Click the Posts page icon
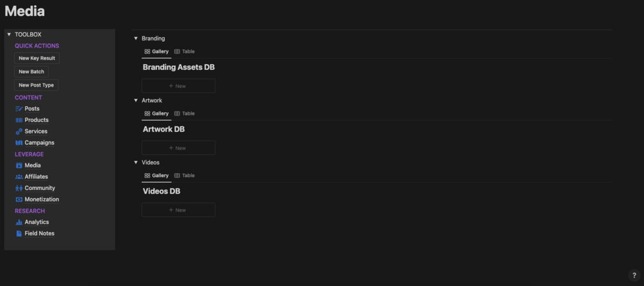This screenshot has height=286, width=644. pyautogui.click(x=19, y=109)
